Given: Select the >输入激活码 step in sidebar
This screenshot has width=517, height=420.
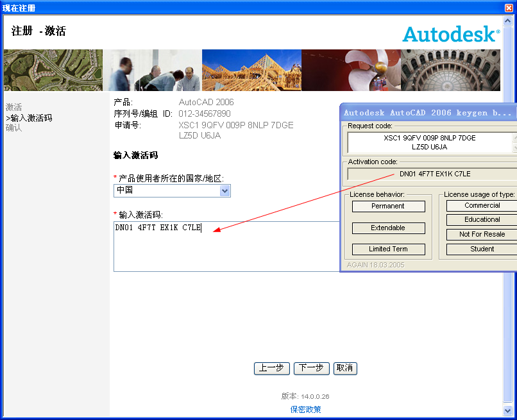Looking at the screenshot, I should click(29, 118).
